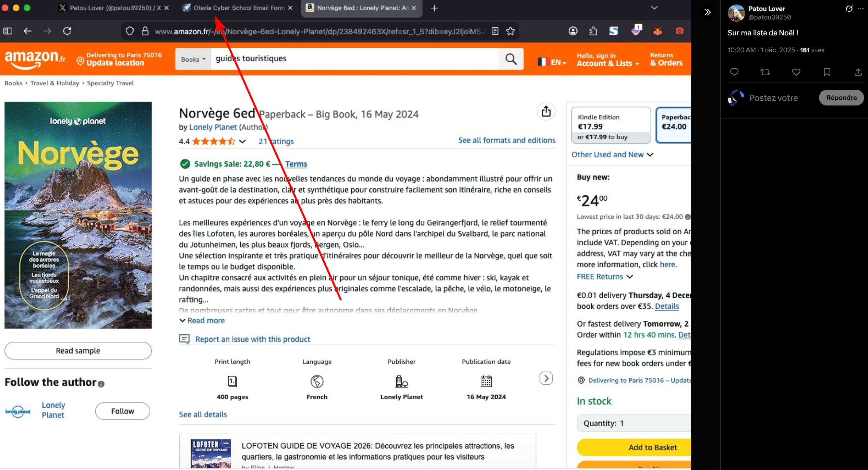Collapse the X sidebar with double chevron
The image size is (868, 470).
point(707,12)
